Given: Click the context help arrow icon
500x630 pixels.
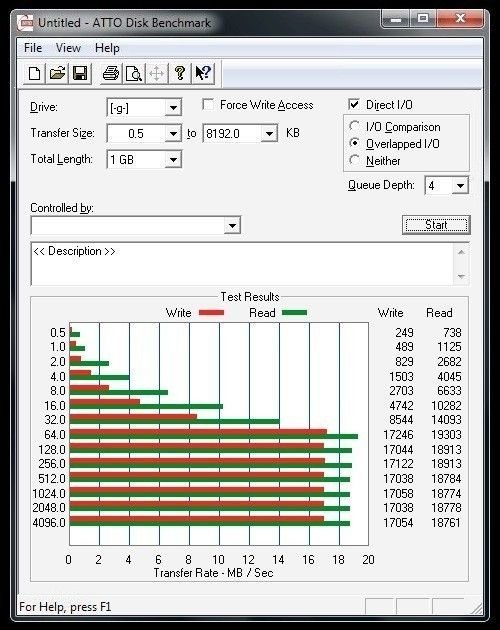Looking at the screenshot, I should 203,74.
